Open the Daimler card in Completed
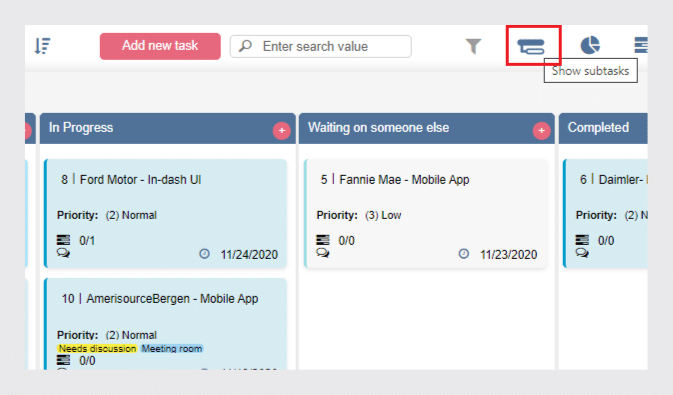 coord(605,213)
